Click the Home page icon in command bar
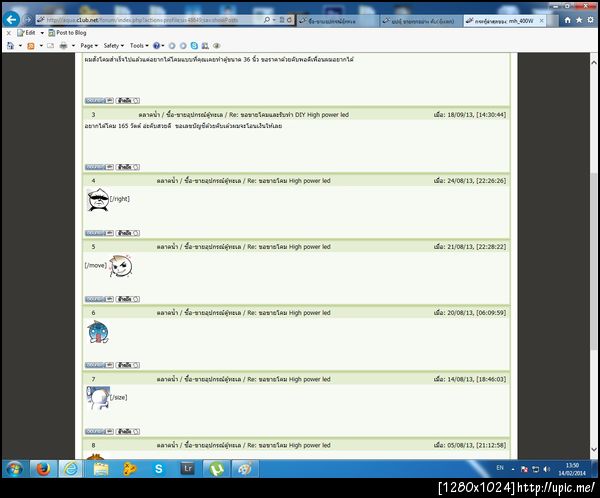 10,46
